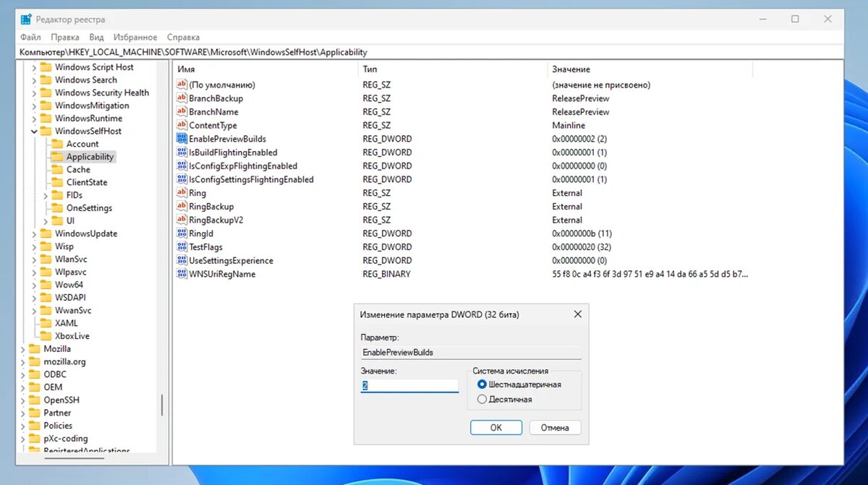Close the DWORD edit dialog
Screen dimensions: 868x485
point(577,314)
